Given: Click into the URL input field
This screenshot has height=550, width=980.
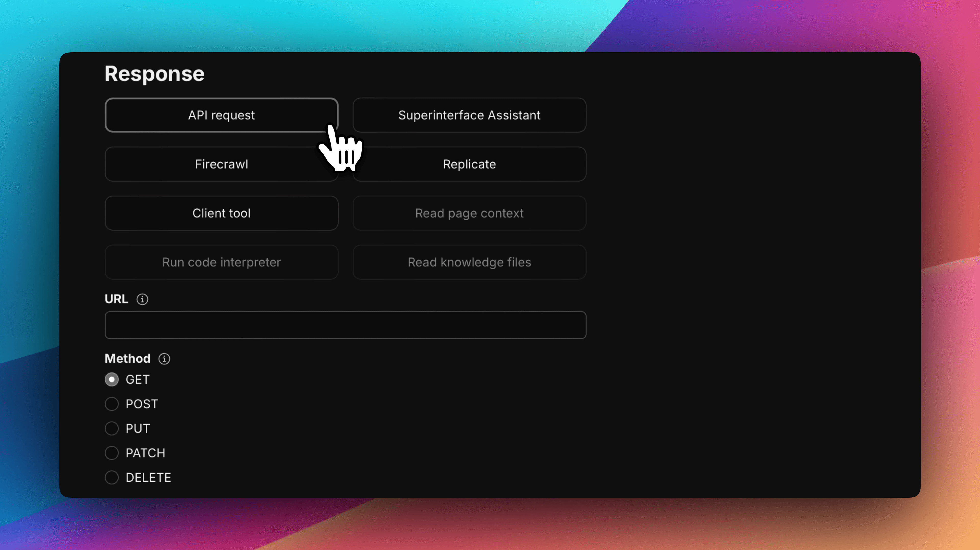Looking at the screenshot, I should (345, 325).
